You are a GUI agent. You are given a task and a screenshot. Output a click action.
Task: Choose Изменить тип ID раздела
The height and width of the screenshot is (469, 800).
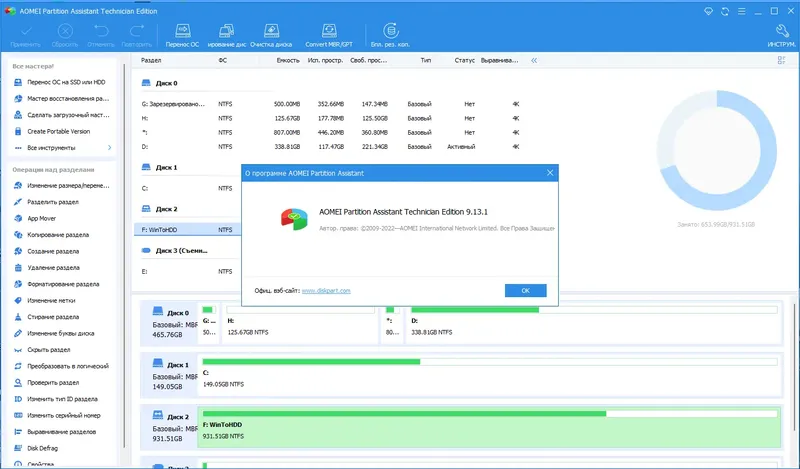(56, 399)
